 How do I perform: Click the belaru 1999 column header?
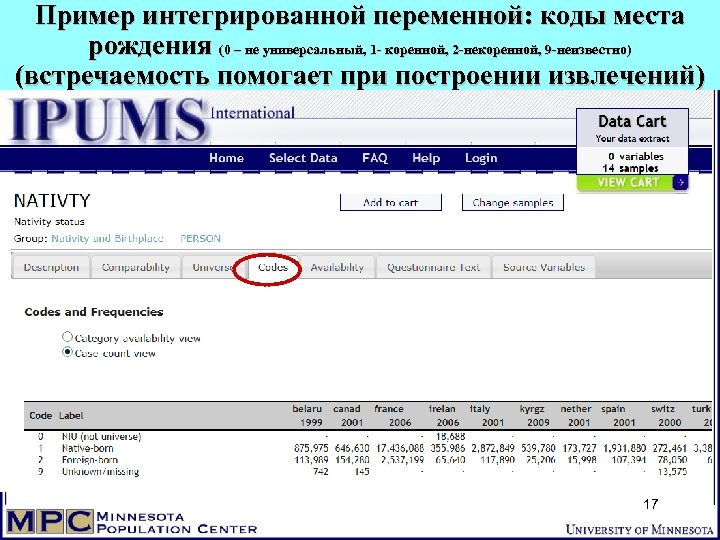click(307, 416)
